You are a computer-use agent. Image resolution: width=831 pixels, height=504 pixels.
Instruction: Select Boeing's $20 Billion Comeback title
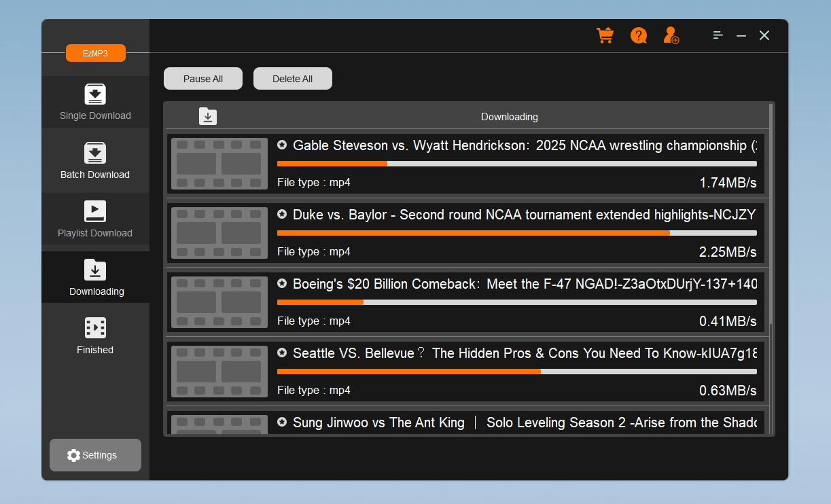click(x=525, y=284)
